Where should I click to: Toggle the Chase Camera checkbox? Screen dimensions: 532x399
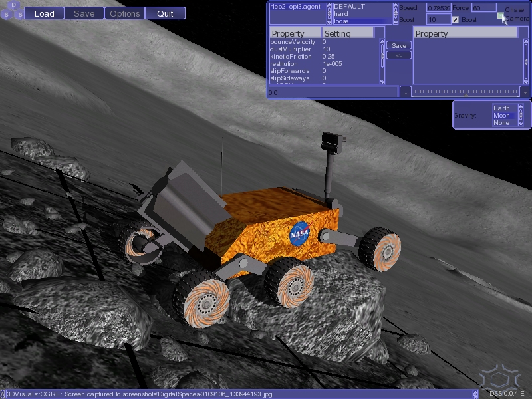point(501,15)
